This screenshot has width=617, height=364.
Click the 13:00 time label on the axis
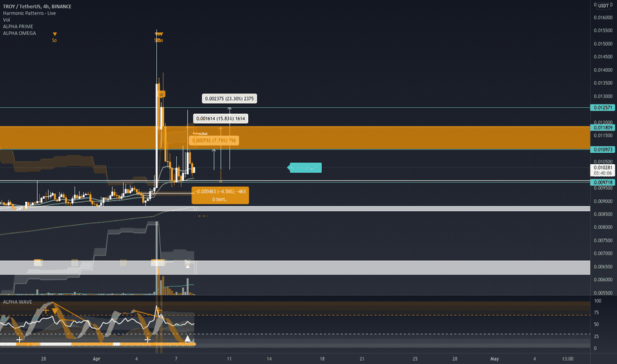coord(567,359)
